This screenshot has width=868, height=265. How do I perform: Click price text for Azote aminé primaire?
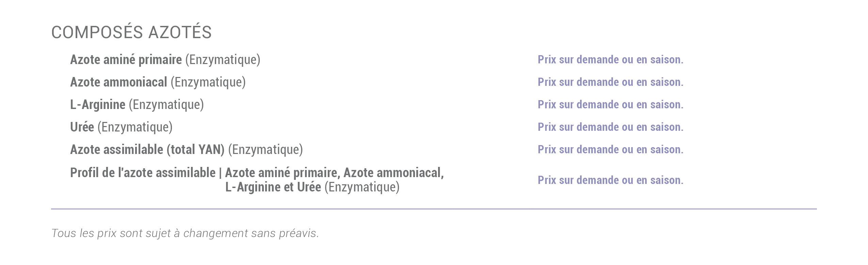(611, 60)
